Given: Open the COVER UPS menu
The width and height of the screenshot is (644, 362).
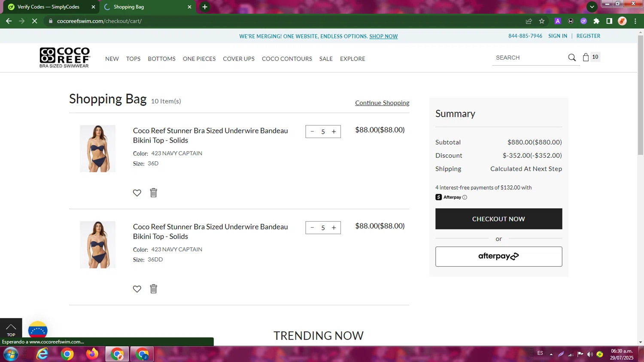Looking at the screenshot, I should coord(239,59).
